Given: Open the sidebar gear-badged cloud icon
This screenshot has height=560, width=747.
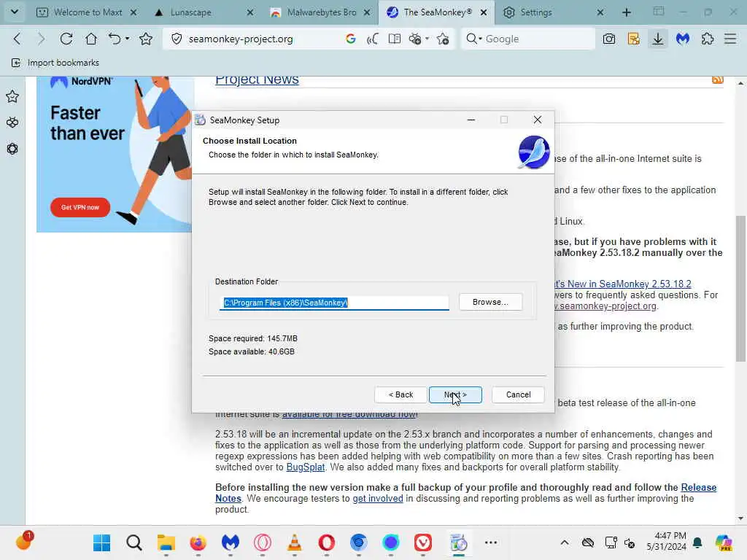Looking at the screenshot, I should pyautogui.click(x=12, y=122).
